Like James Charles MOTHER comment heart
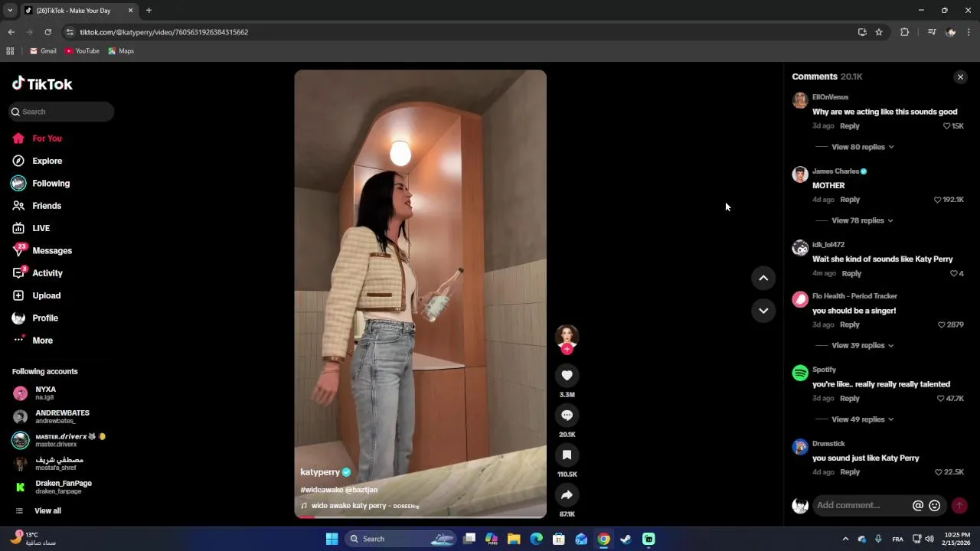Screen dimensions: 980x551 click(937, 200)
